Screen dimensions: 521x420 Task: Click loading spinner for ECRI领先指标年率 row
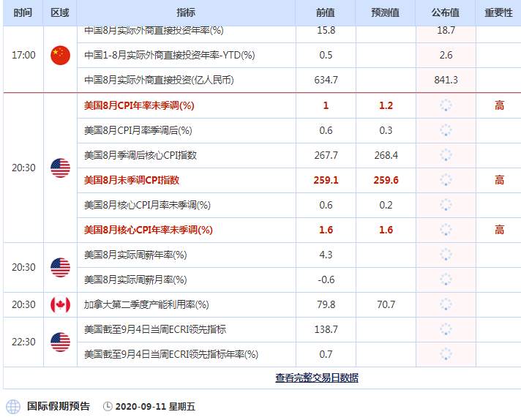(446, 354)
